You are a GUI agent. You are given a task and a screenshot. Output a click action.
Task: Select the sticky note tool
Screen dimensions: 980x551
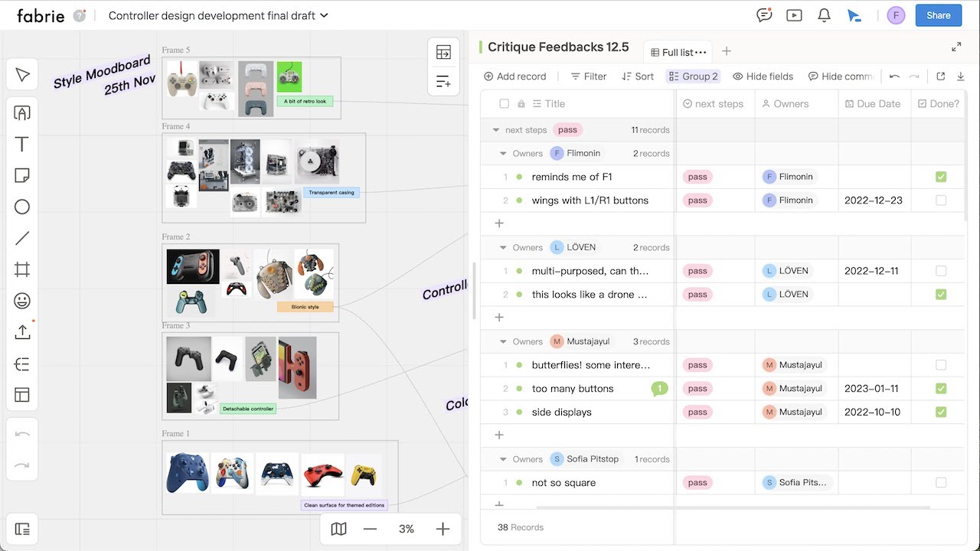(x=22, y=176)
